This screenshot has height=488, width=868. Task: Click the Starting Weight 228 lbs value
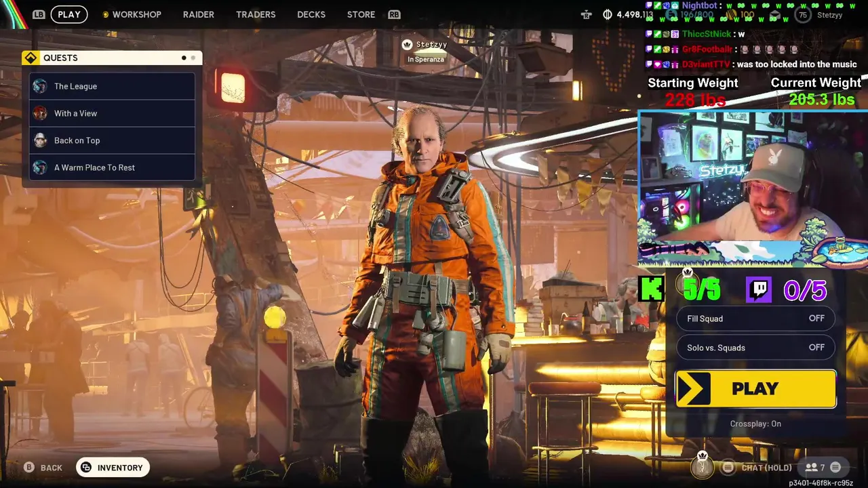(695, 100)
